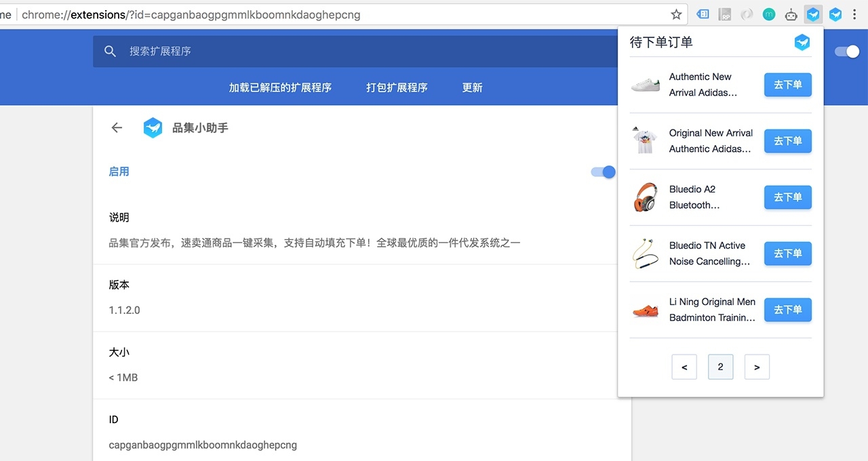This screenshot has height=461, width=868.
Task: Open the 品集小助手 whale extension popup icon
Action: pos(812,14)
